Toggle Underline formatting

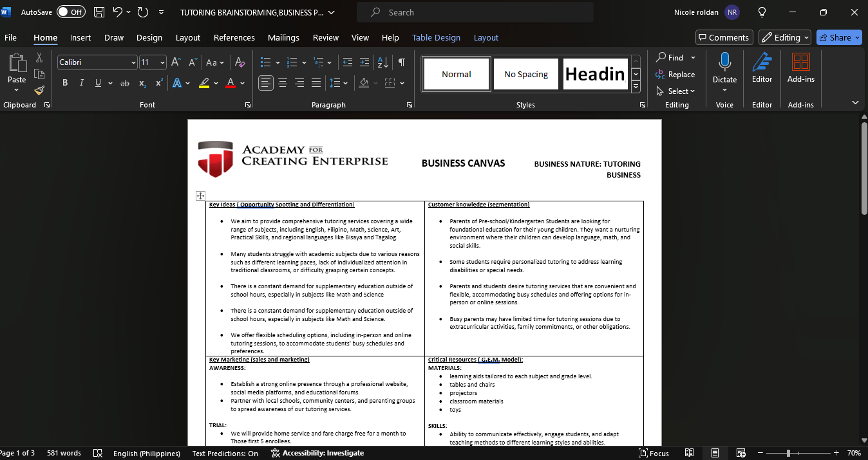[x=98, y=83]
